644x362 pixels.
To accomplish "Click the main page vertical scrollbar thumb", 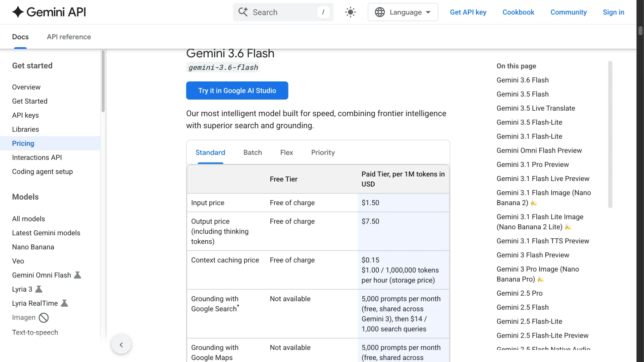I will click(x=640, y=31).
